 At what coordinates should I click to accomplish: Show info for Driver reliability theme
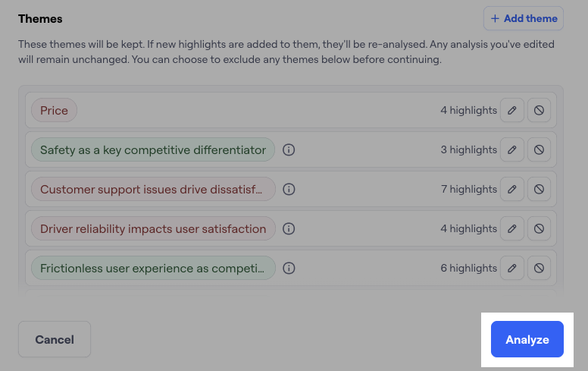[289, 229]
